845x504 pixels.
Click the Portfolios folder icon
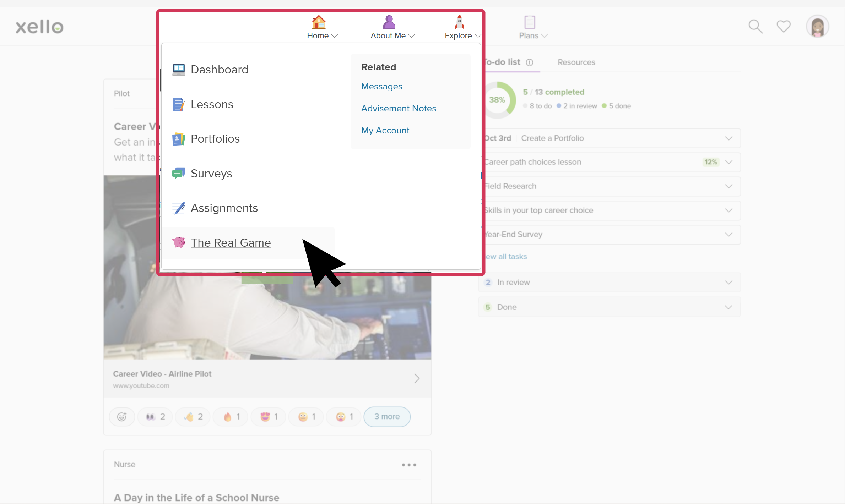[179, 139]
